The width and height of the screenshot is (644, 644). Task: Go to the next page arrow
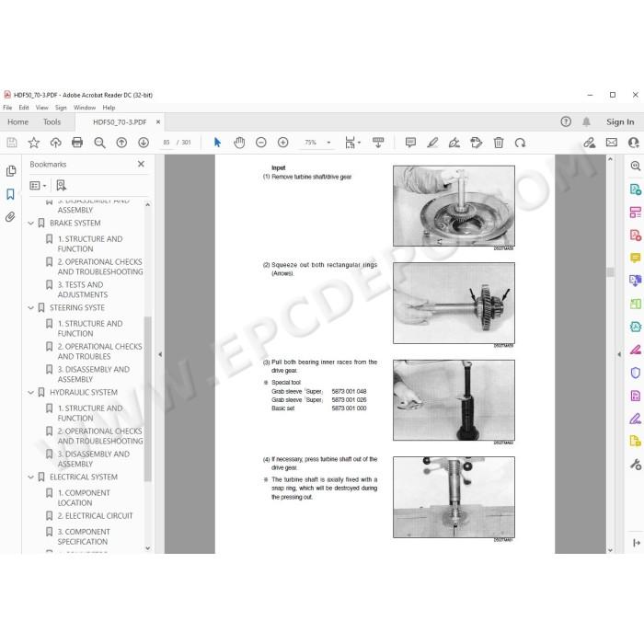point(144,143)
